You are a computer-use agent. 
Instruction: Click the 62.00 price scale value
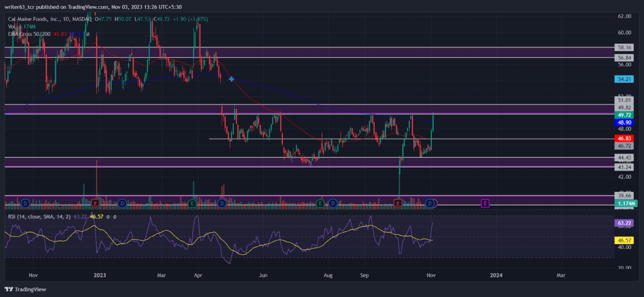625,16
